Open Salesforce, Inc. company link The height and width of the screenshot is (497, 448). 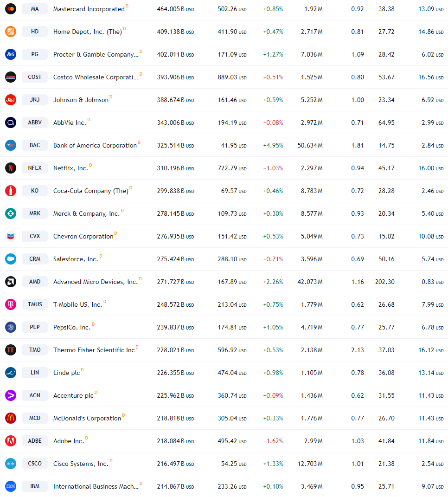pyautogui.click(x=76, y=259)
